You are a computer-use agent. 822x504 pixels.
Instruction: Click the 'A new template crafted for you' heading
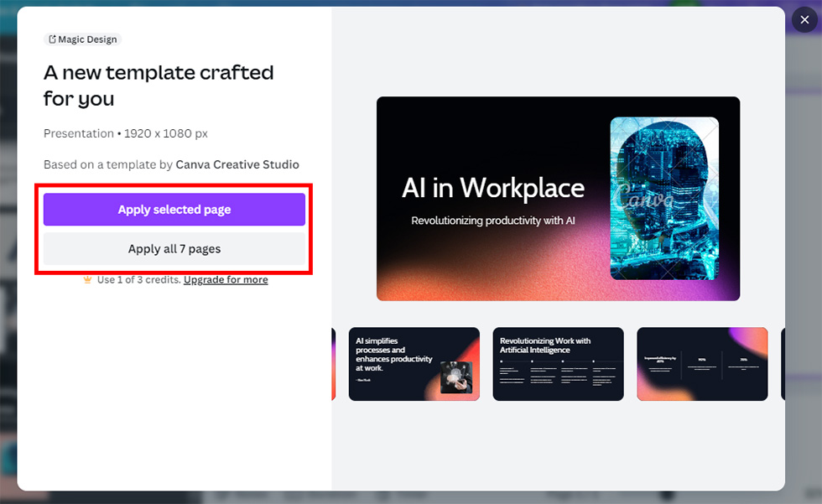click(159, 86)
